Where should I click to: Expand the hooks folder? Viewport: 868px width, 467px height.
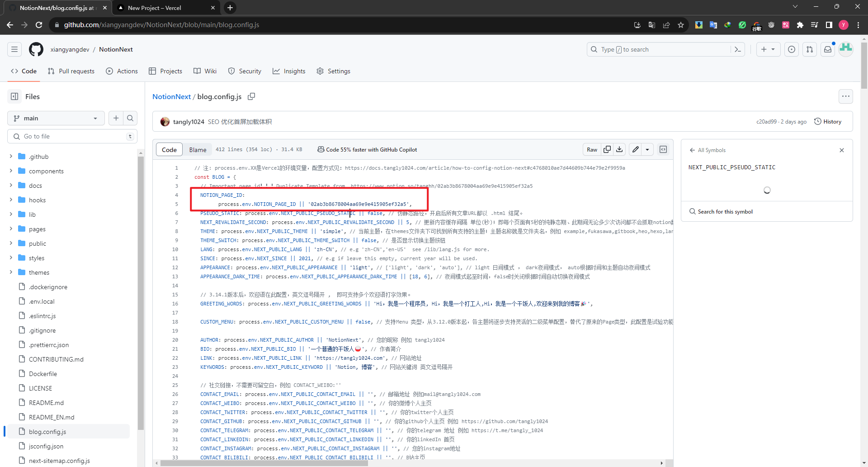pos(11,200)
